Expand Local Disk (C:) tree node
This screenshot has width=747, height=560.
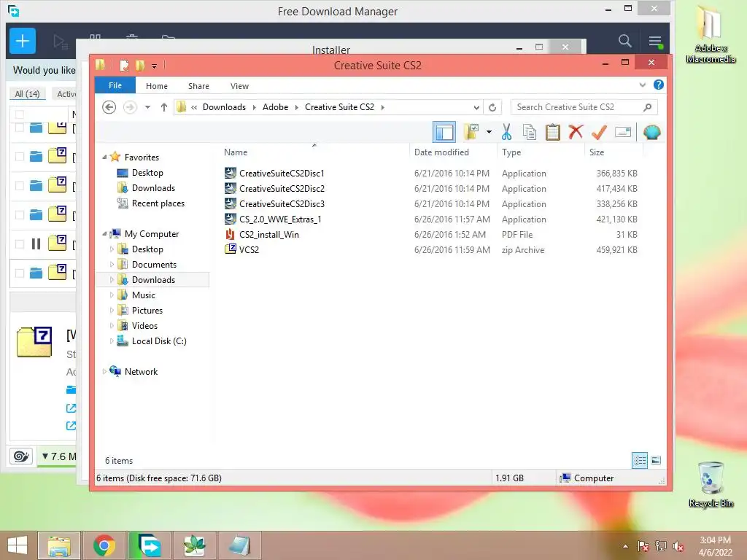coord(112,341)
